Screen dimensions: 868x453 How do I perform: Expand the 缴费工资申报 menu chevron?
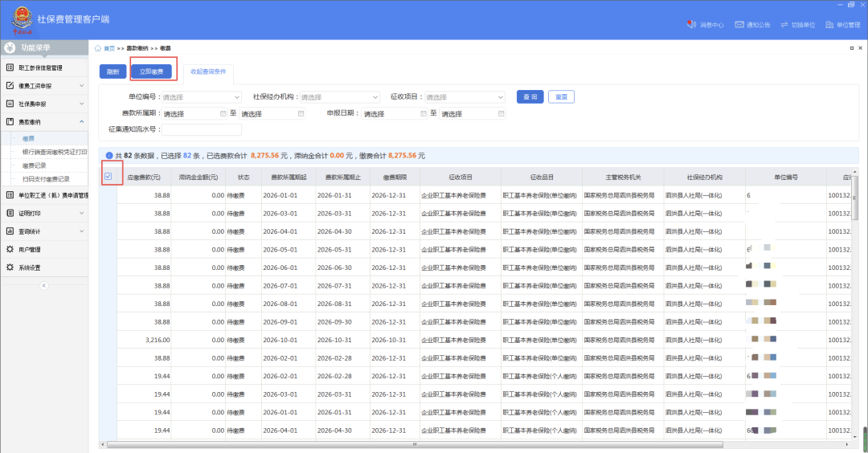(82, 86)
